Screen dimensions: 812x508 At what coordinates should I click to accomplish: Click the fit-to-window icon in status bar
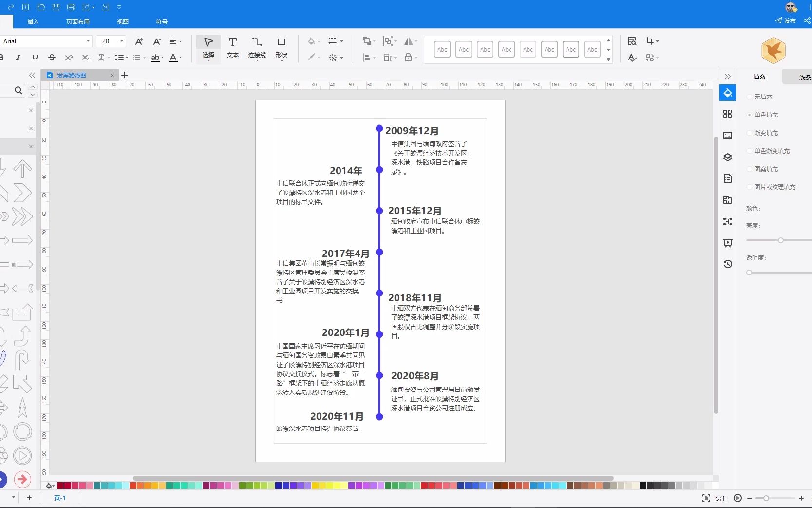pos(706,498)
